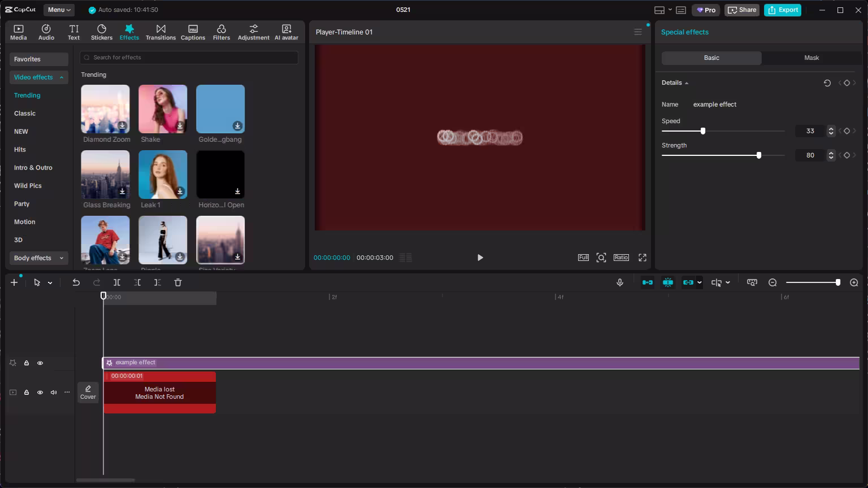Open the layout dropdown in title bar

[x=670, y=10]
